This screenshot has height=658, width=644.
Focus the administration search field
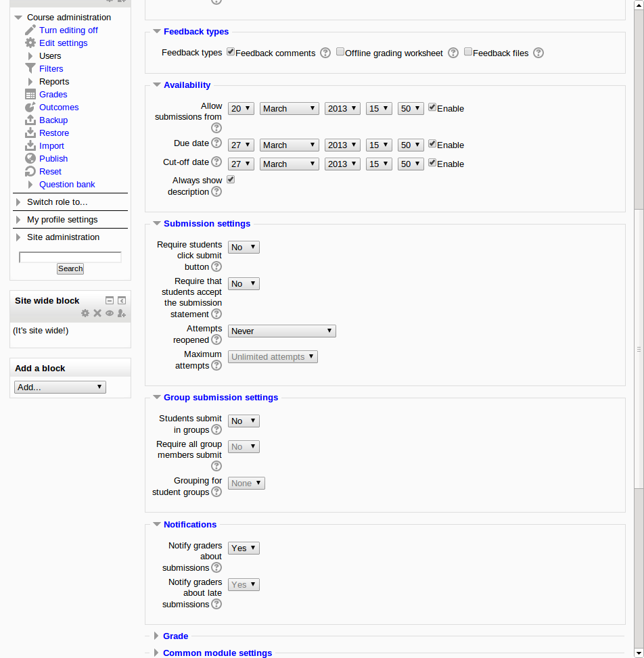(x=70, y=257)
